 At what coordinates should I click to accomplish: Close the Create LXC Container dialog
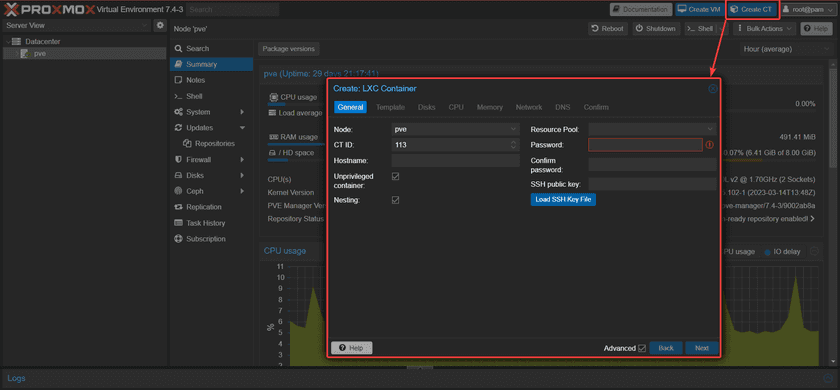tap(712, 89)
